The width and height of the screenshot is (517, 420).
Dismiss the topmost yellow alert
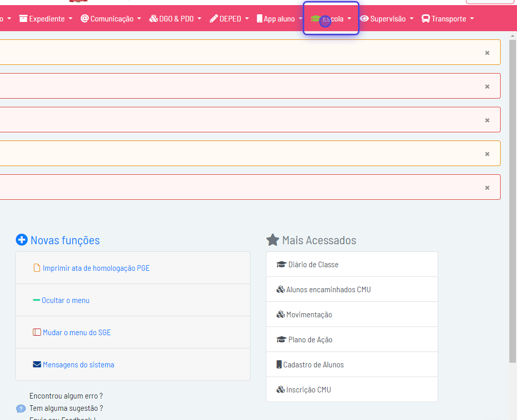[x=487, y=53]
